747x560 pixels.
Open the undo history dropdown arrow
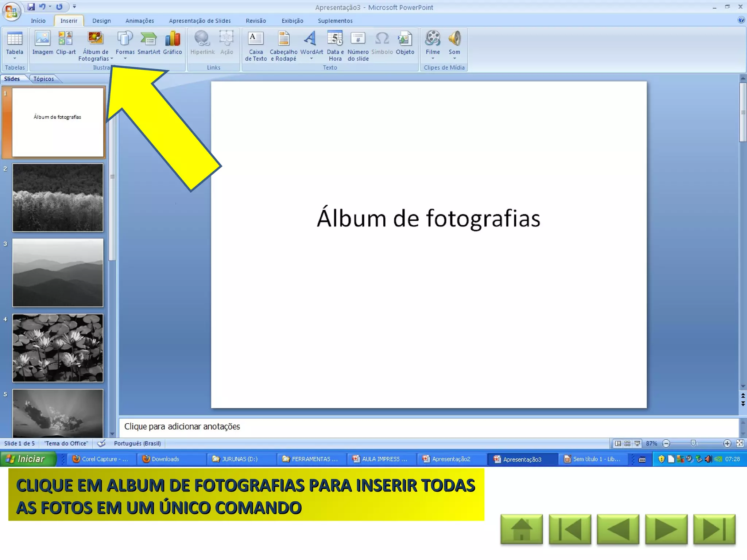pos(50,7)
